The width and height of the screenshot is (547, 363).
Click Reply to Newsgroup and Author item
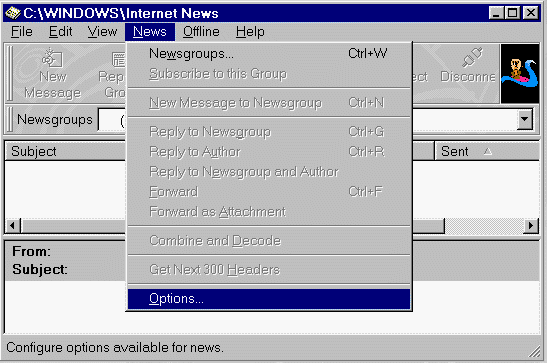[269, 172]
